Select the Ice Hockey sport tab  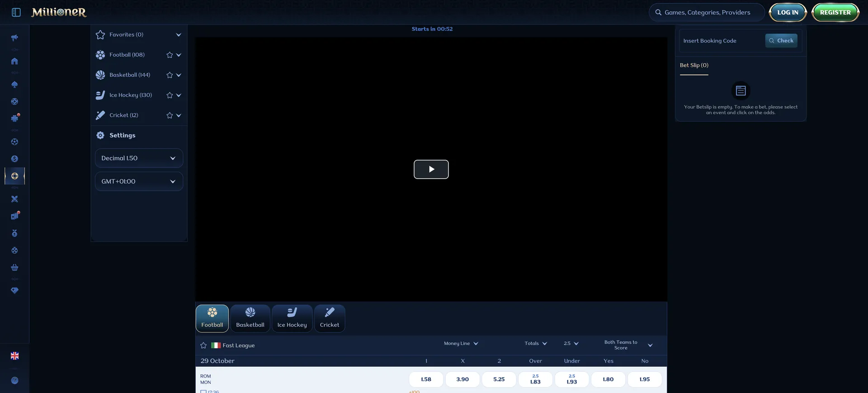292,318
